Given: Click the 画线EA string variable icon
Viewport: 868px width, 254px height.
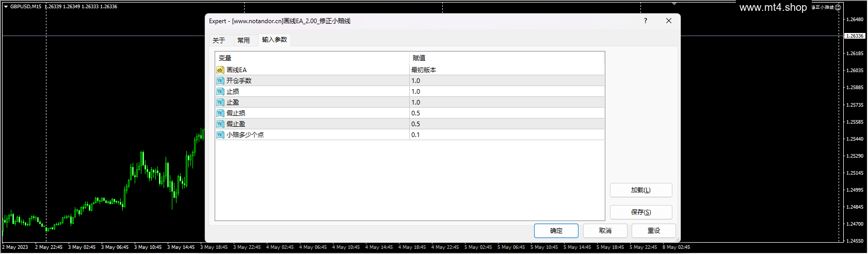Looking at the screenshot, I should point(220,70).
